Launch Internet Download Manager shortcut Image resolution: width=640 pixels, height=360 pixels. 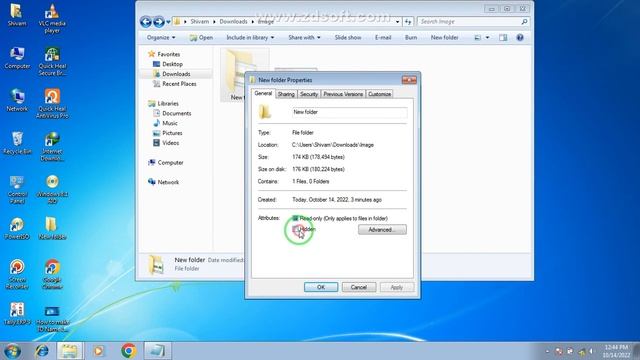pyautogui.click(x=52, y=147)
